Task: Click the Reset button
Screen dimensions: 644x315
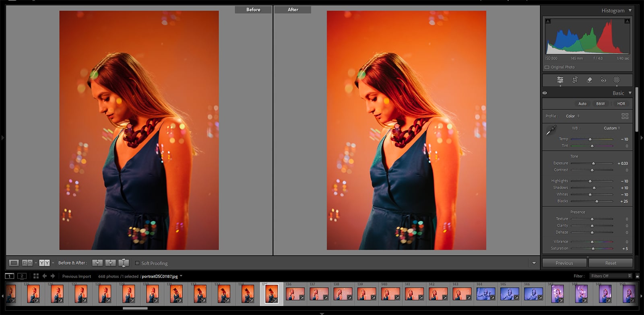Action: click(610, 263)
